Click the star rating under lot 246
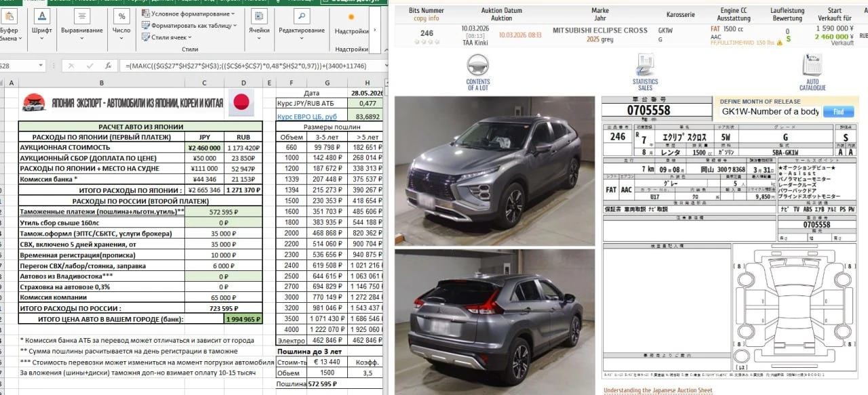Image resolution: width=868 pixels, height=395 pixels. (x=427, y=41)
